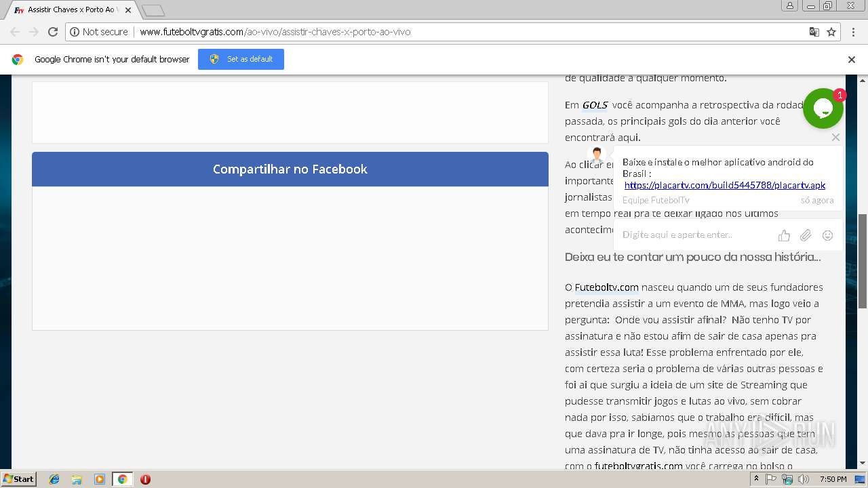The image size is (868, 488).
Task: Open the futeboltvgratis.com link in paragraph
Action: 639,466
